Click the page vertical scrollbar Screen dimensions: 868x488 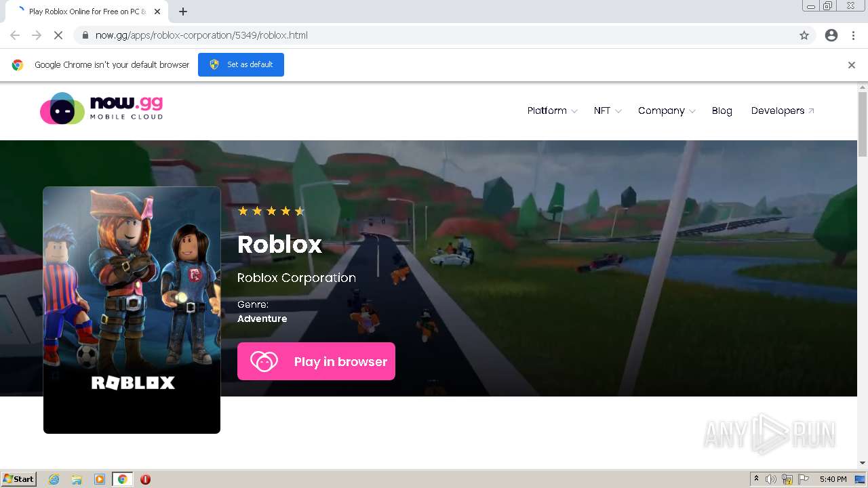pos(863,123)
